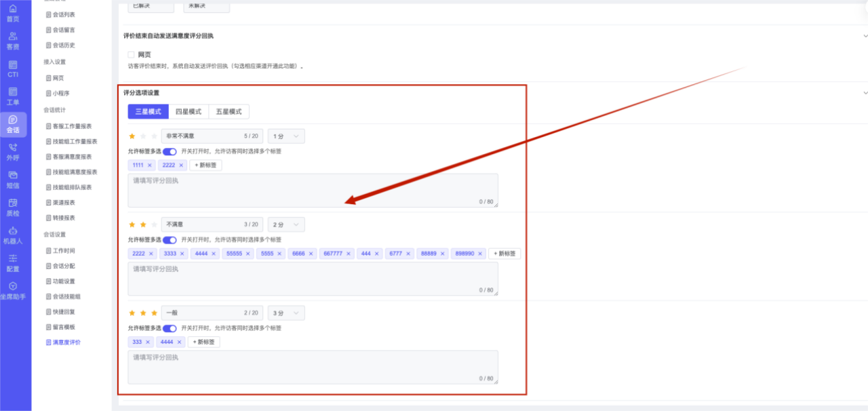The width and height of the screenshot is (868, 411).
Task: Switch to 四星模式 tab
Action: (189, 112)
